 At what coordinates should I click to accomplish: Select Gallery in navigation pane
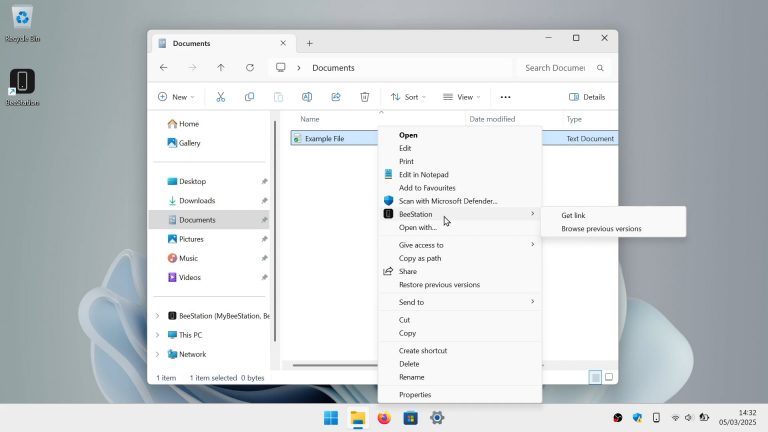click(x=211, y=143)
